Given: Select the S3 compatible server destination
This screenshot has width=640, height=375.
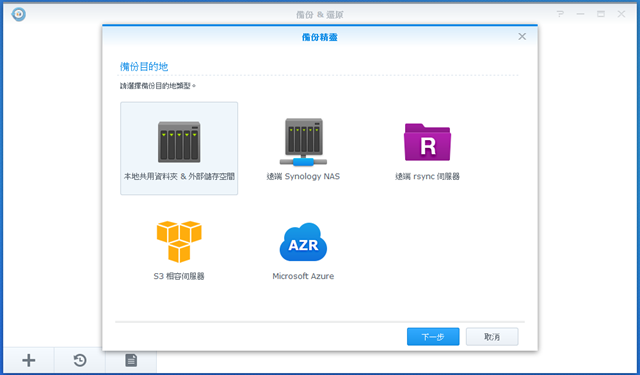Looking at the screenshot, I should [179, 250].
